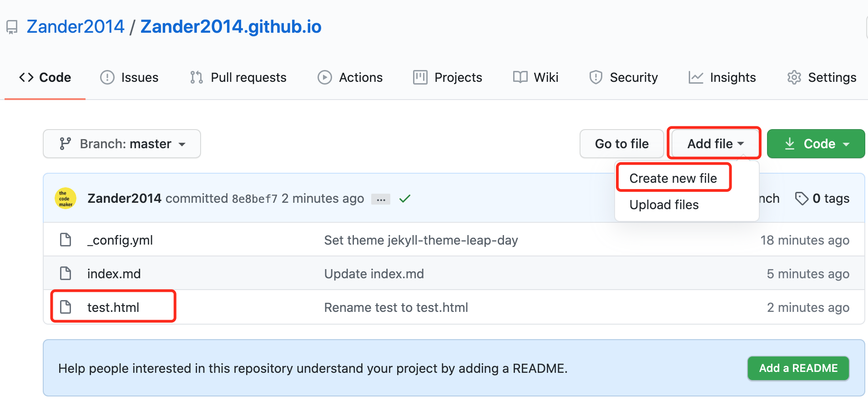The width and height of the screenshot is (868, 401).
Task: Click the repository book icon beside Zander2014
Action: coord(12,27)
